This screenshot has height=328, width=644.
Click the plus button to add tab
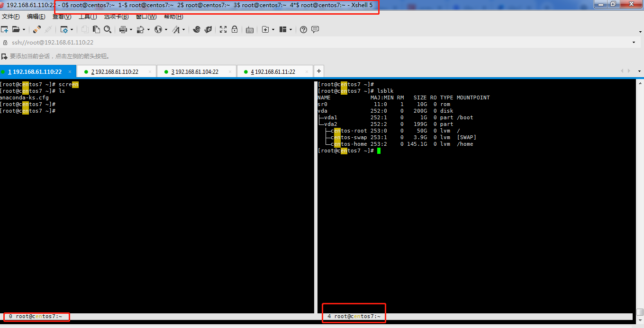click(x=319, y=71)
